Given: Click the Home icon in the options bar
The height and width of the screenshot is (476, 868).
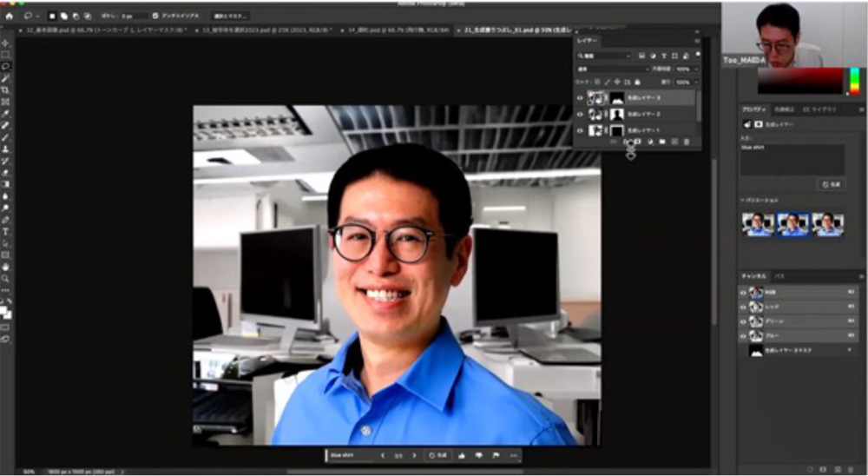Looking at the screenshot, I should coord(10,16).
